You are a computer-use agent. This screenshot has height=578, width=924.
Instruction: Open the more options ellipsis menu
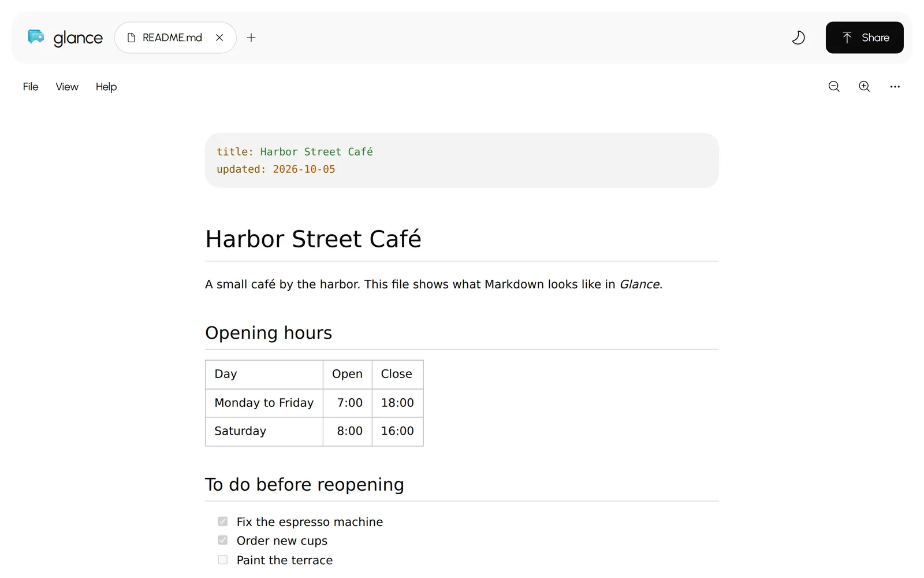point(895,87)
